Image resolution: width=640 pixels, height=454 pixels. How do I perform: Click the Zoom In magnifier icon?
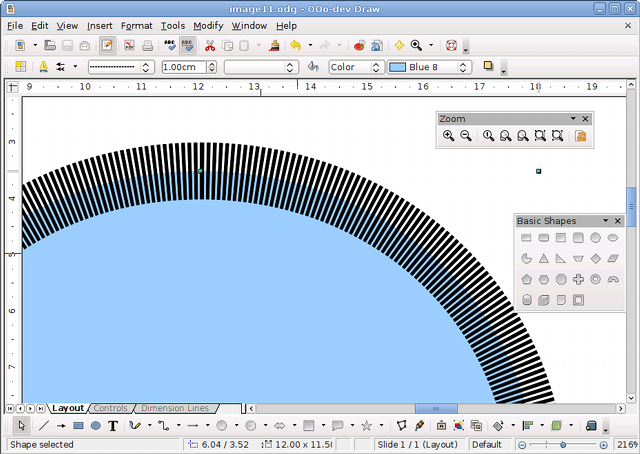448,136
